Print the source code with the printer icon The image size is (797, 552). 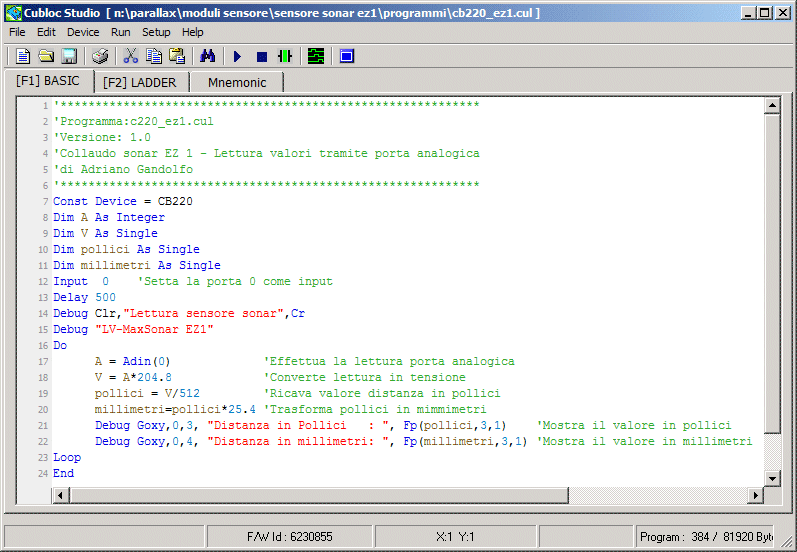point(100,56)
